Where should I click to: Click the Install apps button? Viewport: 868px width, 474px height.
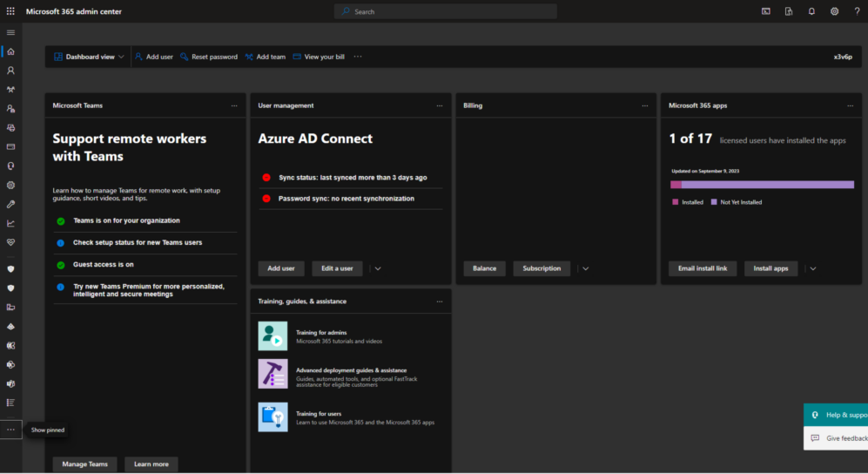(x=770, y=268)
